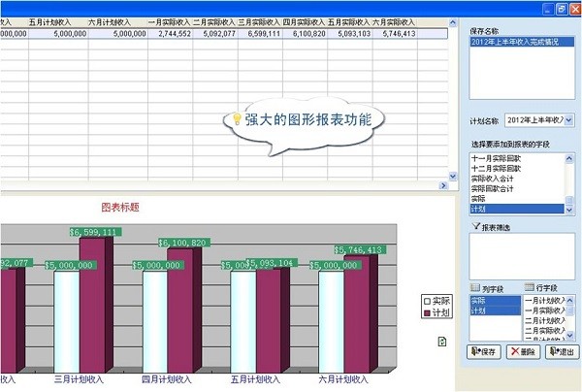Click the lightbulb icon in the callout
Screen dimensions: 582x392
(237, 118)
